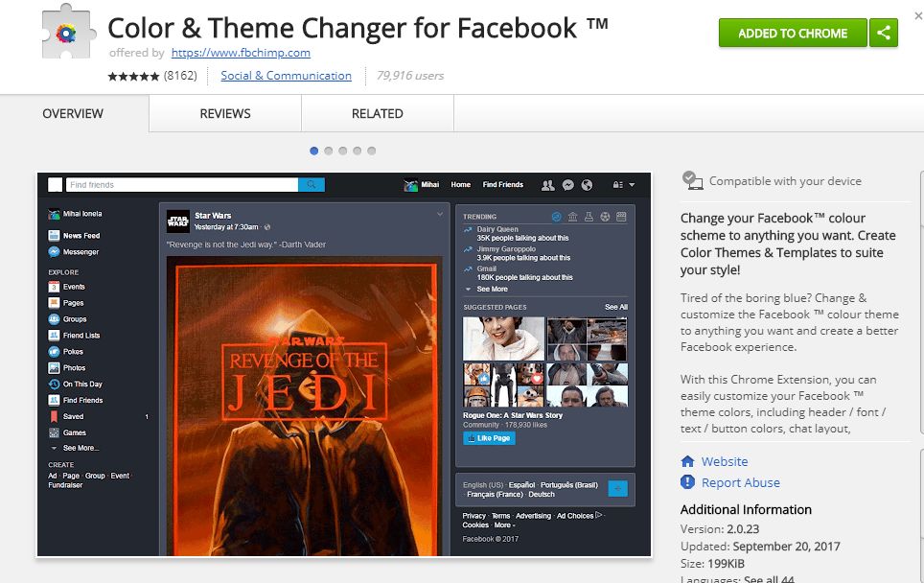Viewport: 924px width, 583px height.
Task: Click the News Feed icon in sidebar
Action: 54,235
